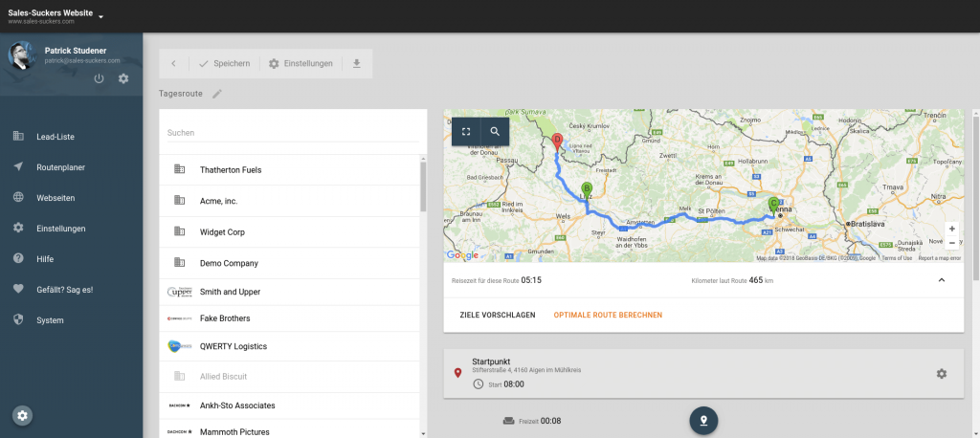Click the power/logout icon under Patrick Studener

pos(99,78)
